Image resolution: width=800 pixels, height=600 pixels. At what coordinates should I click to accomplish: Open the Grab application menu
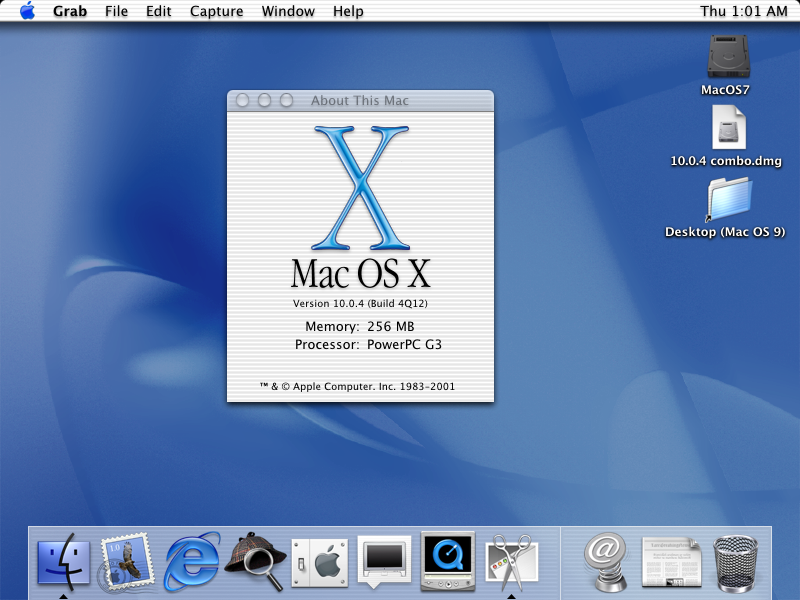pos(70,11)
